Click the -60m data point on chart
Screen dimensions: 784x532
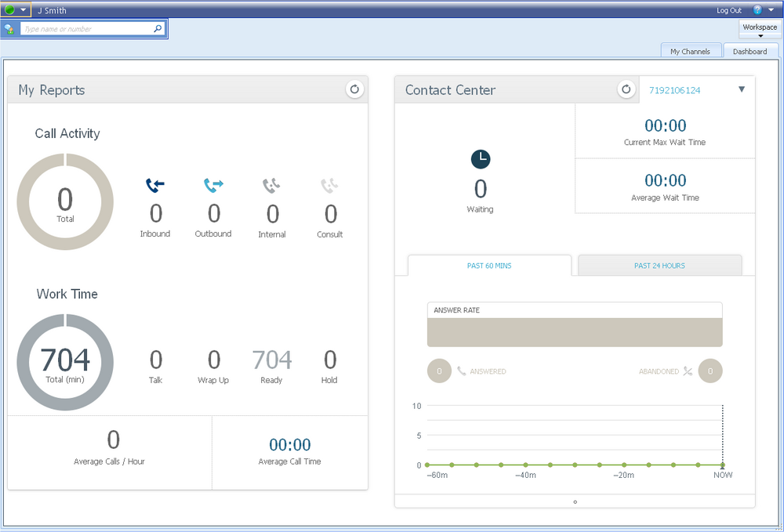tap(427, 465)
